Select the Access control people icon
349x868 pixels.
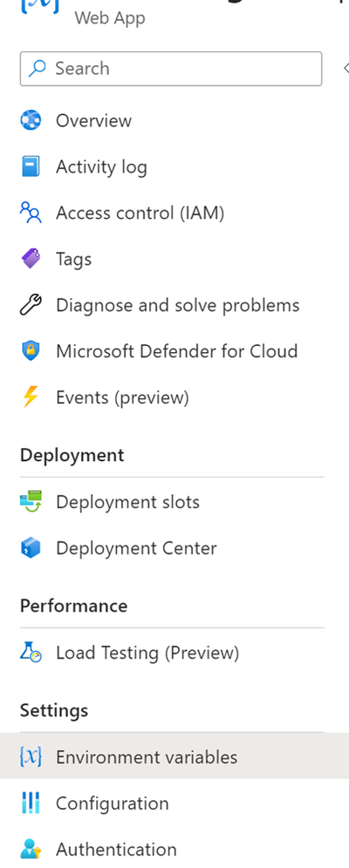[31, 213]
